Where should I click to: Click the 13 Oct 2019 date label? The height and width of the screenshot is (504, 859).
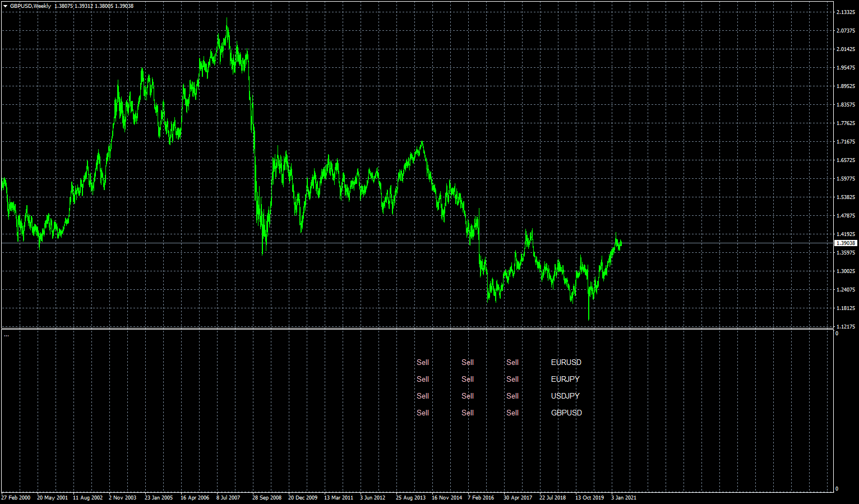click(x=590, y=497)
